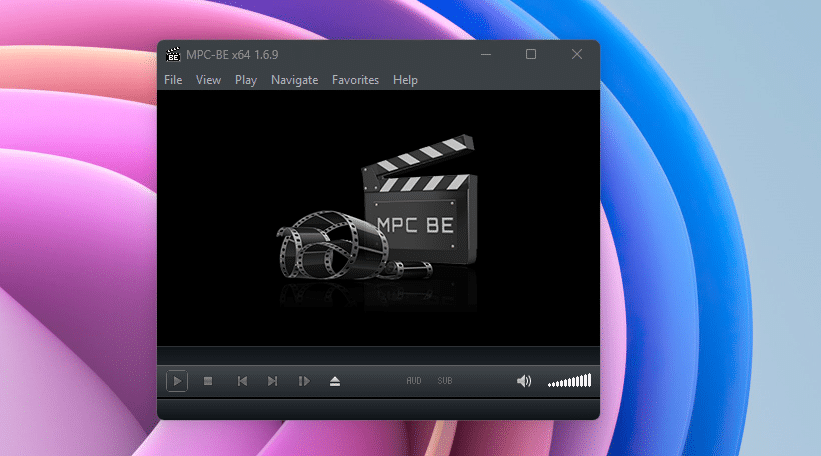Open the Help menu
Screen dimensions: 821x456
click(x=405, y=80)
